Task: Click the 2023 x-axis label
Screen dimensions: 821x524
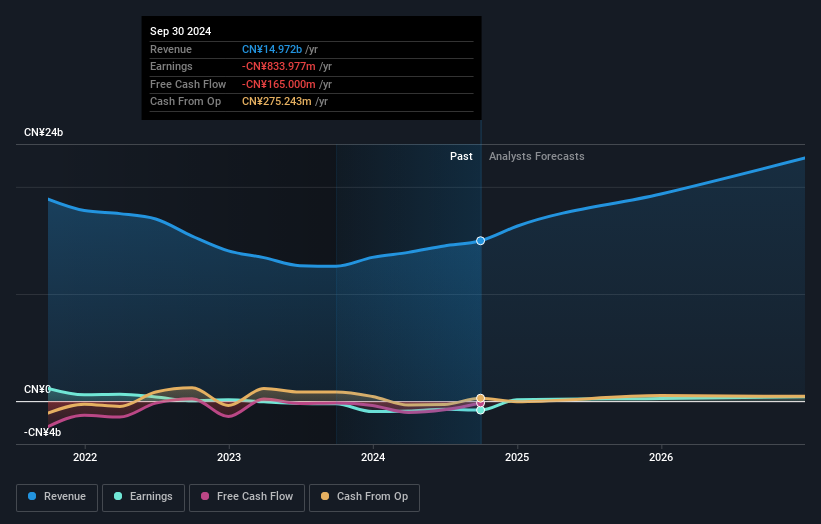Action: pos(229,457)
